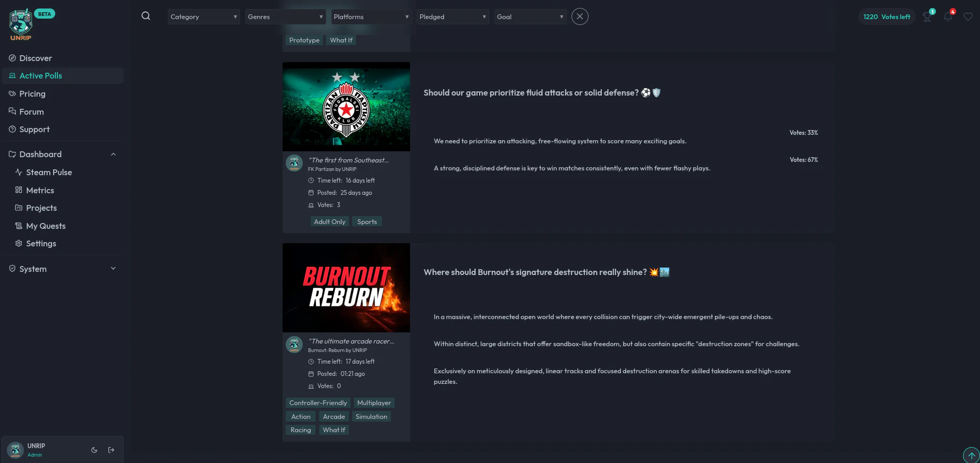Click the Prototype tag

tap(304, 40)
